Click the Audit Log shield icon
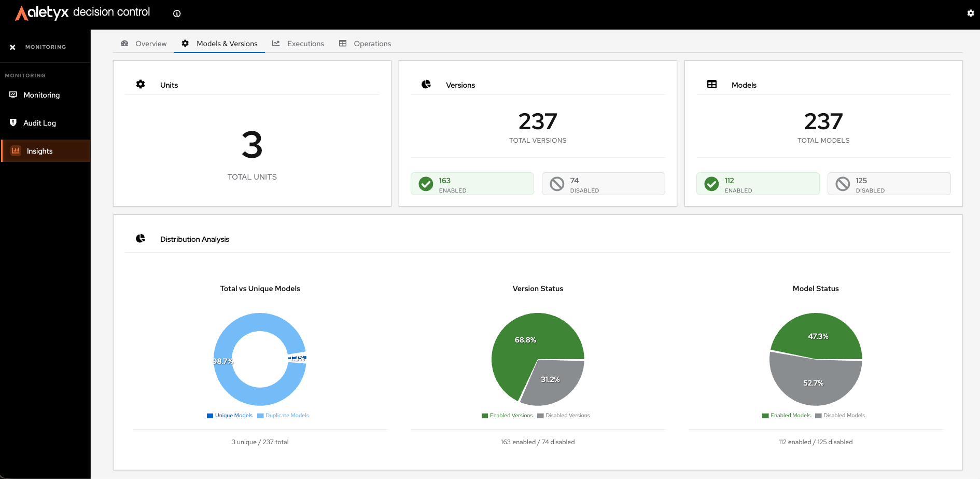Viewport: 980px width, 479px height. (13, 122)
